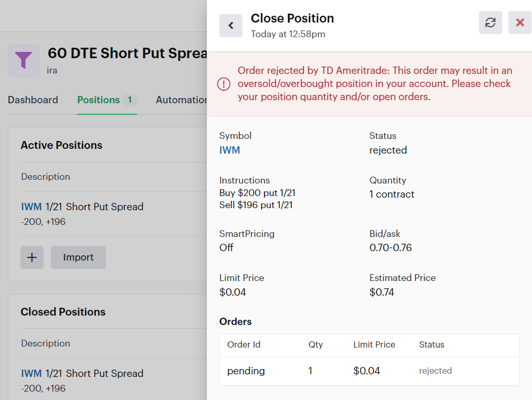This screenshot has width=532, height=400.
Task: Click the Order Id column header
Action: 243,345
